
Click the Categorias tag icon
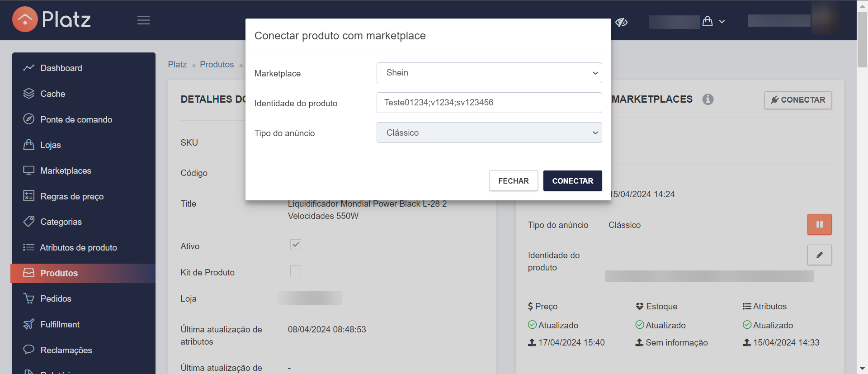(x=29, y=222)
